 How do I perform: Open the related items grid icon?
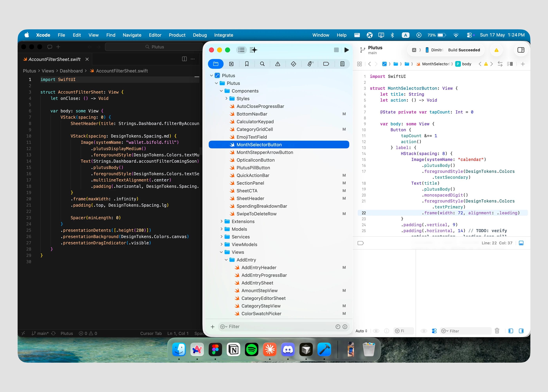pos(359,64)
